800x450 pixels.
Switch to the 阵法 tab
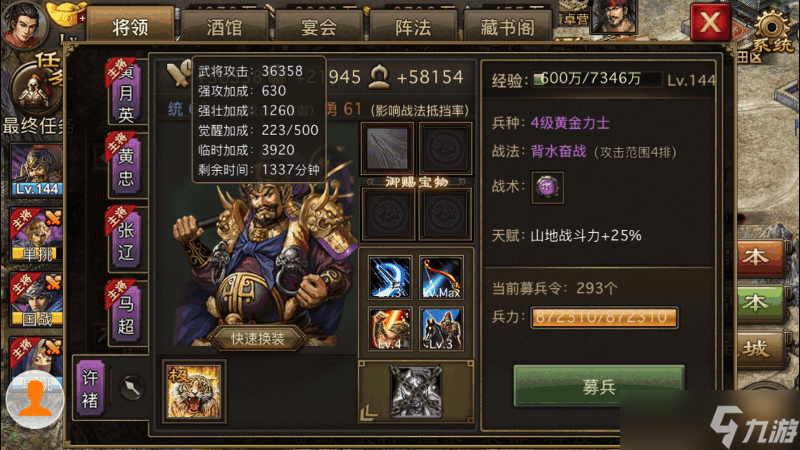413,27
